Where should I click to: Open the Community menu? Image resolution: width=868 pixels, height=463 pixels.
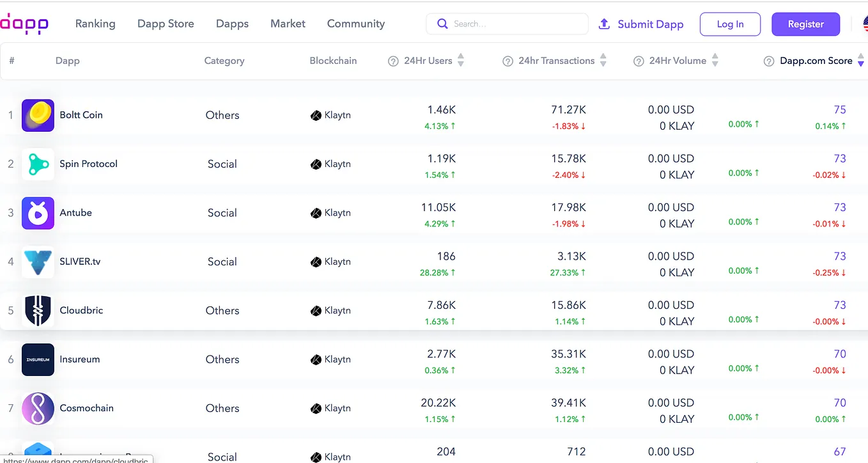click(x=356, y=24)
